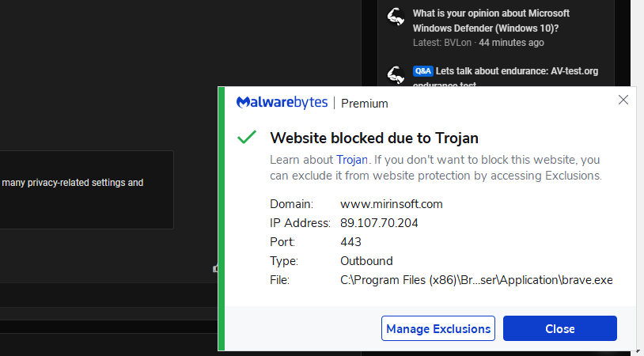The width and height of the screenshot is (644, 356).
Task: Click the 'Website blocked due to Trojan' heading
Action: tap(374, 138)
